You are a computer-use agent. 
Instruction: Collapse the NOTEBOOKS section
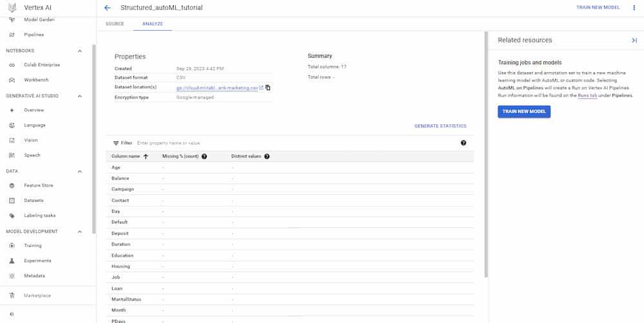coord(80,51)
